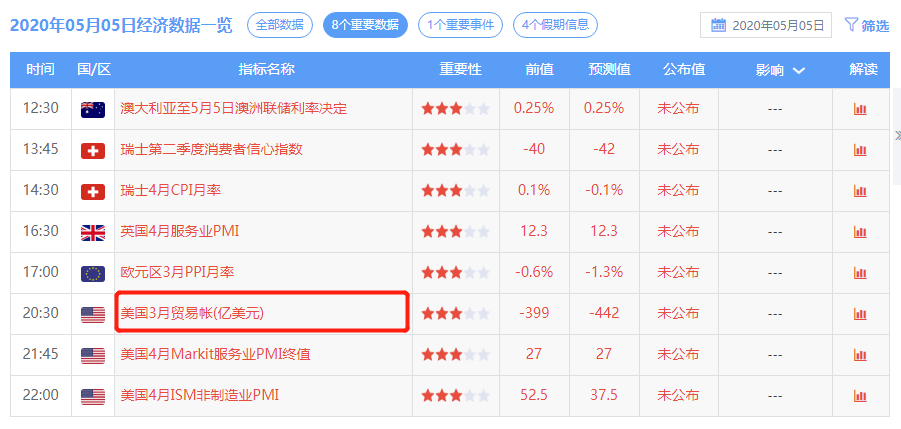Open 欧元区3月PPI月率 link
This screenshot has width=901, height=429.
(x=177, y=272)
